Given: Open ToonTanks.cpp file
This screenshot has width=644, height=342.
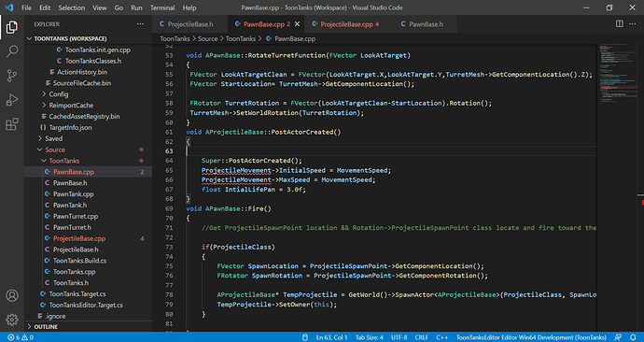Looking at the screenshot, I should pyautogui.click(x=74, y=272).
